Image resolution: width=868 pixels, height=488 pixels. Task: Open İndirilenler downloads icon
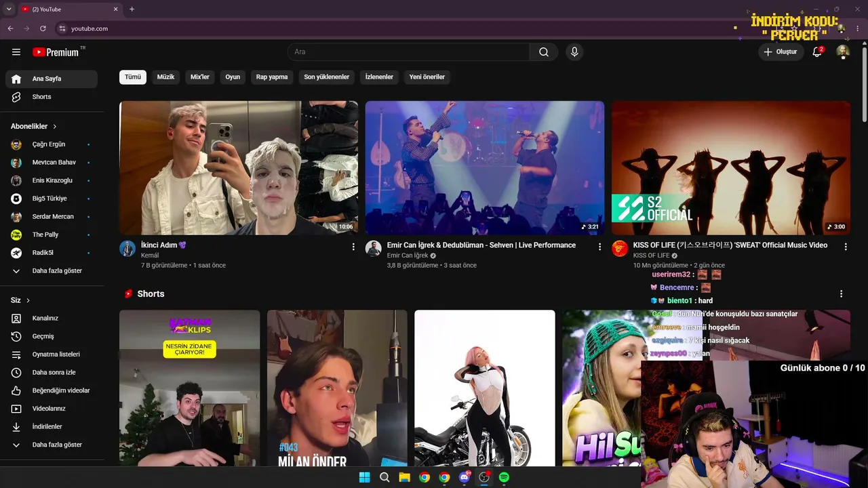click(16, 427)
